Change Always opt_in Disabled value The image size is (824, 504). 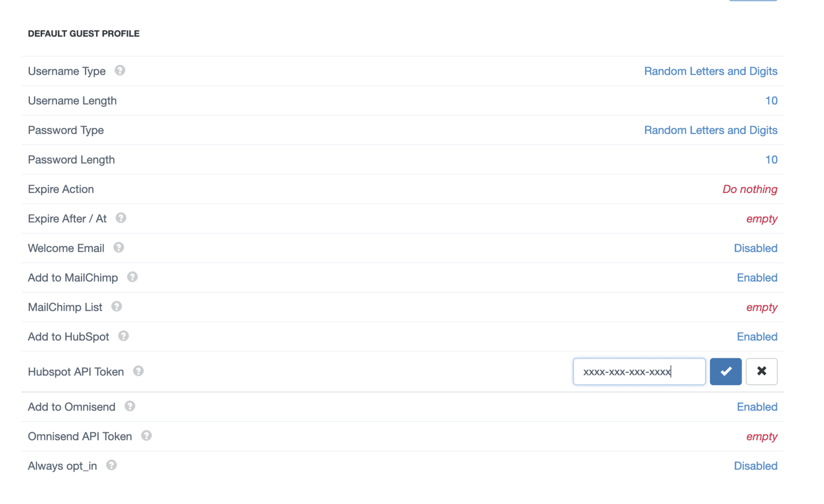[756, 466]
